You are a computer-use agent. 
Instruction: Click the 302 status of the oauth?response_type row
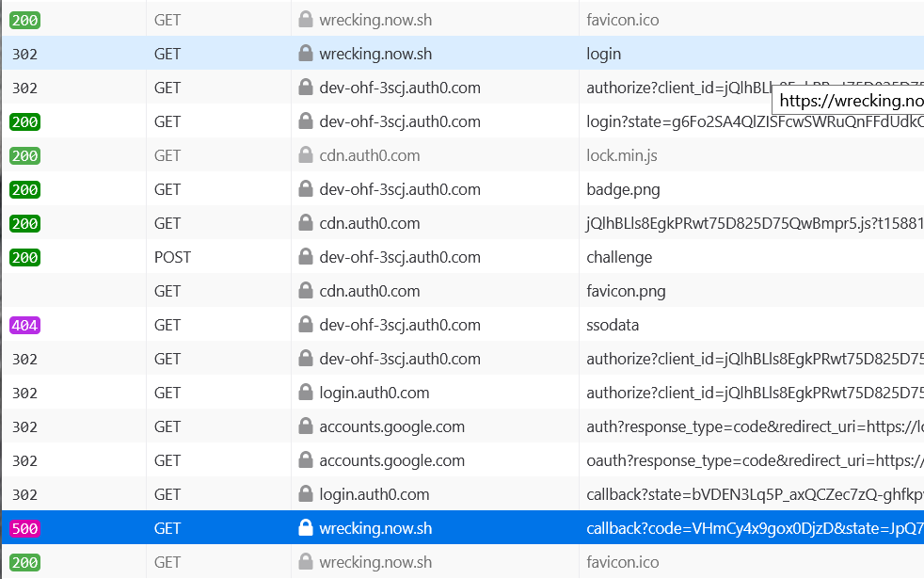pos(24,461)
